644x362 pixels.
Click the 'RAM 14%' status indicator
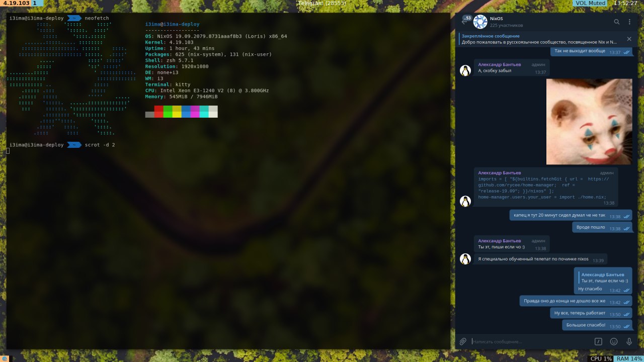(629, 358)
